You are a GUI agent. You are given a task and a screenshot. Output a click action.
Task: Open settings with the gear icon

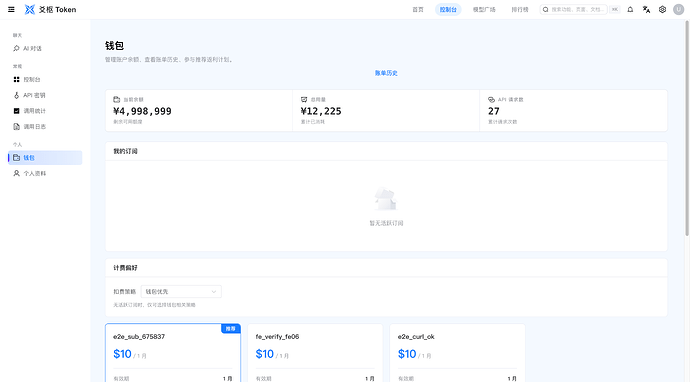point(662,9)
